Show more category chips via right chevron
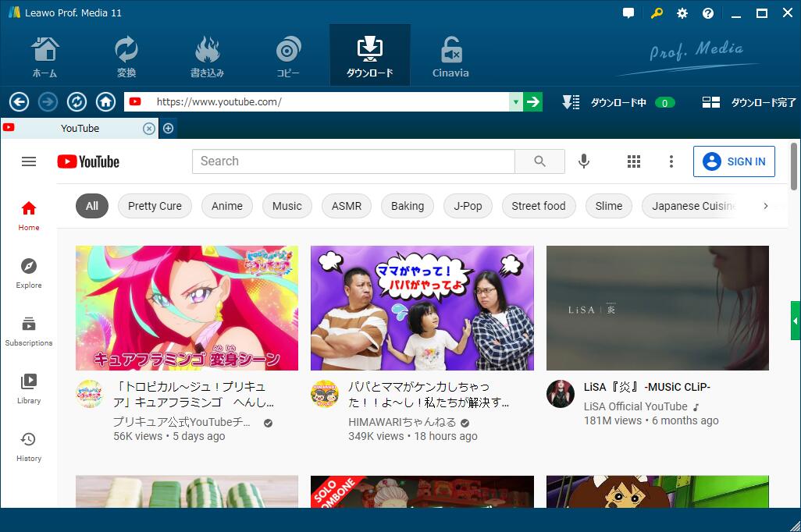Viewport: 801px width, 532px height. pyautogui.click(x=766, y=206)
